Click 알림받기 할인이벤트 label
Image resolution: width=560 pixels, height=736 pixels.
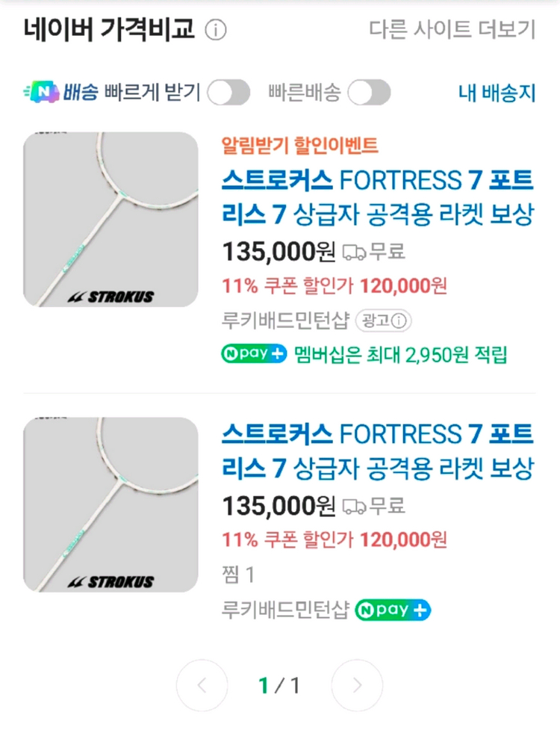point(300,145)
